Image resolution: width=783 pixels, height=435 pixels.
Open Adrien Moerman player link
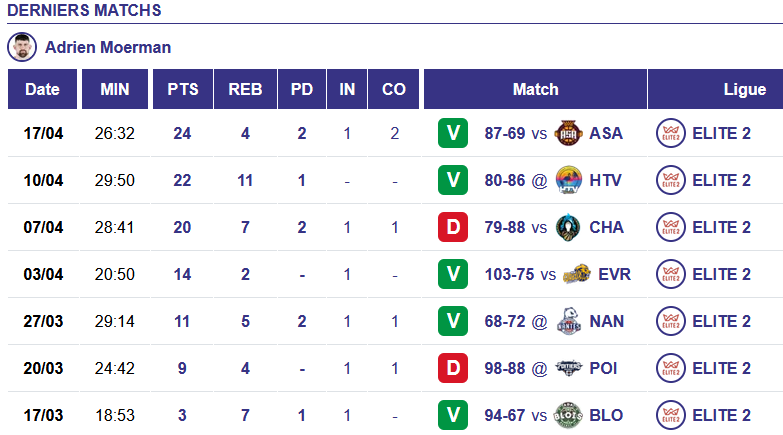(x=108, y=47)
